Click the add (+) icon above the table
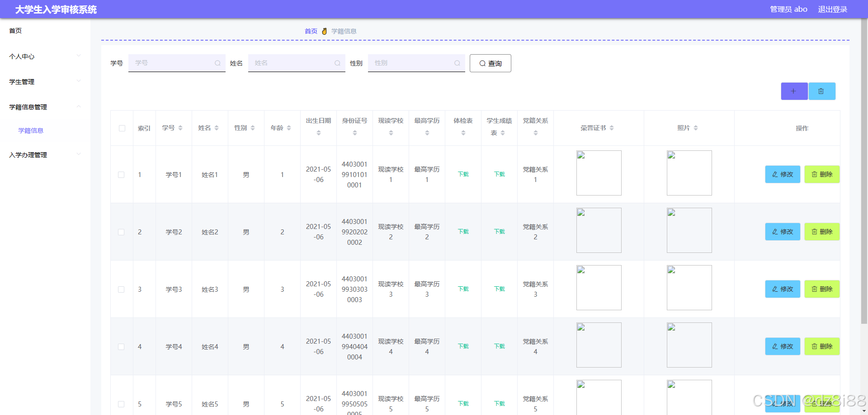The width and height of the screenshot is (868, 415). coord(794,91)
